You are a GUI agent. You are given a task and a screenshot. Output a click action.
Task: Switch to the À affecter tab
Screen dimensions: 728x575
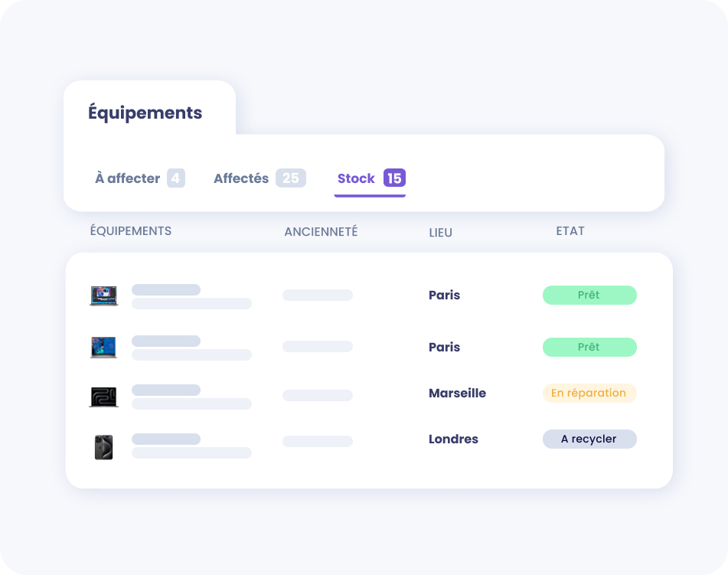coord(127,178)
